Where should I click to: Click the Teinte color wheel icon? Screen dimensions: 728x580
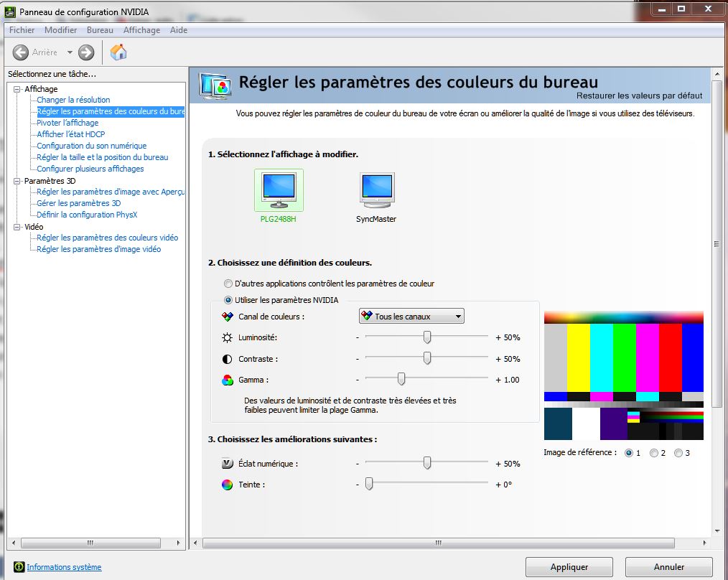point(227,485)
